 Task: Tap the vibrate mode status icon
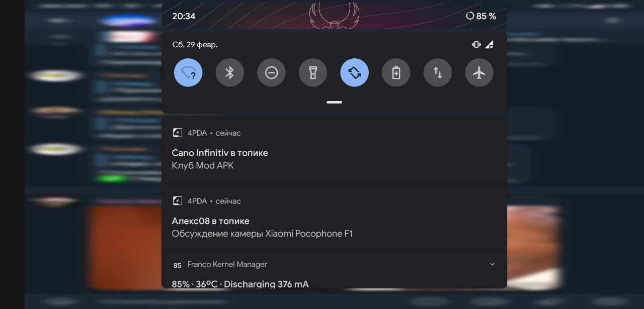pos(476,44)
